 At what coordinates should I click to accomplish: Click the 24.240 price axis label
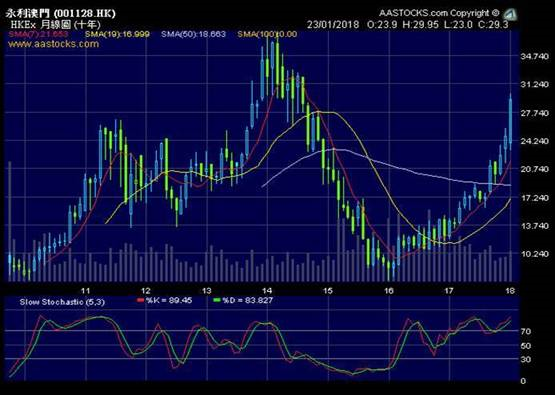[534, 141]
